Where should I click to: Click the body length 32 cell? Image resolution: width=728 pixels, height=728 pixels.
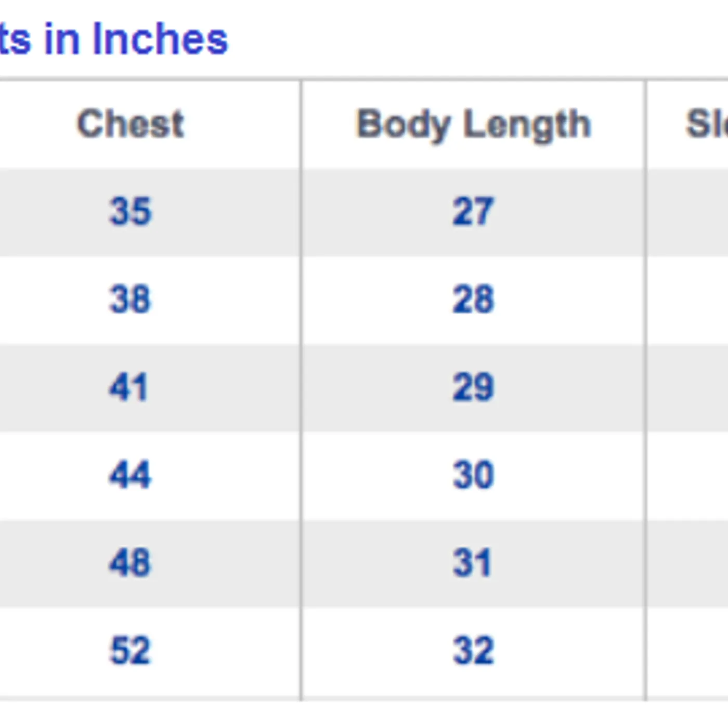click(x=473, y=651)
